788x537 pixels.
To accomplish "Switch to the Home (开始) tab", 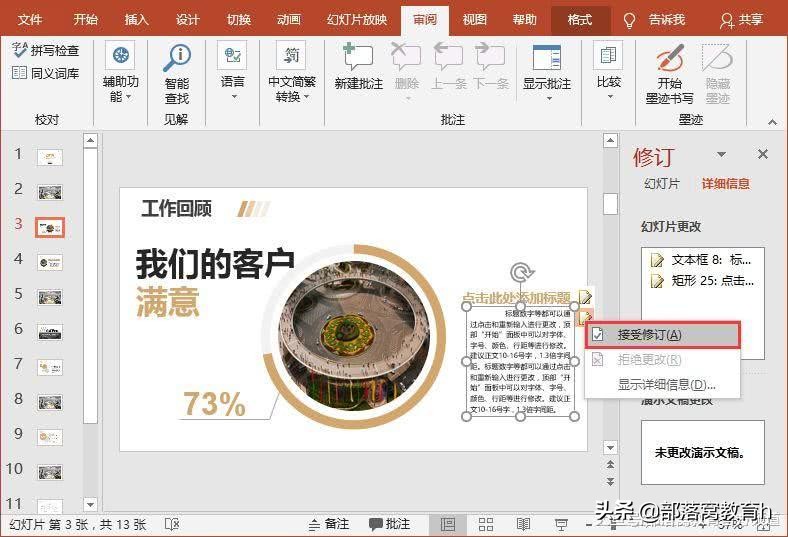I will coord(85,20).
